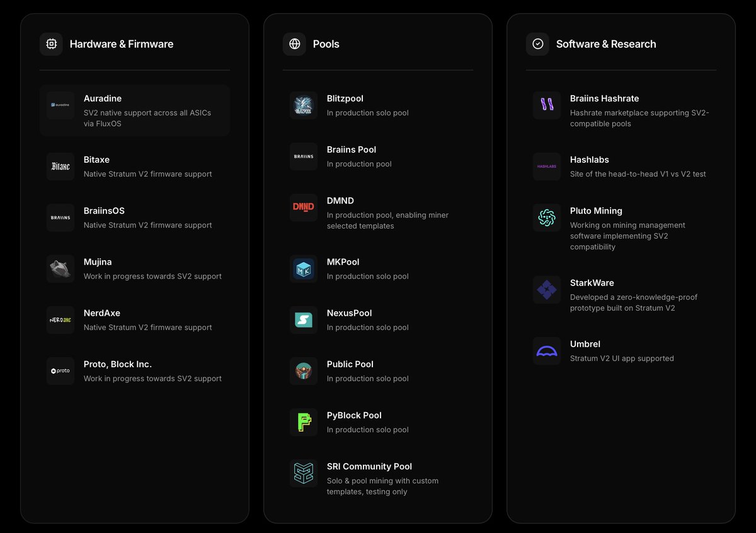Click the Pools section heading

click(326, 44)
